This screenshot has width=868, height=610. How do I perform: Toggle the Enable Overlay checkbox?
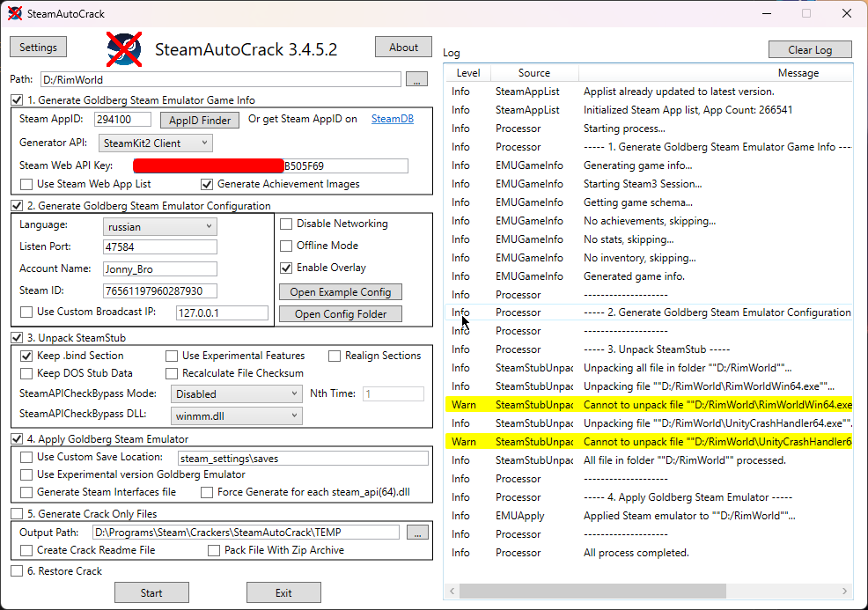286,268
